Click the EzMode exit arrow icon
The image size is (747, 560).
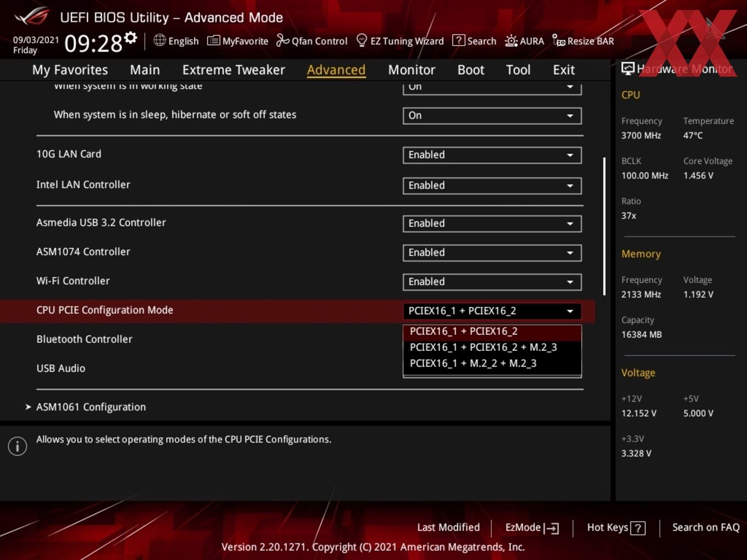click(551, 528)
